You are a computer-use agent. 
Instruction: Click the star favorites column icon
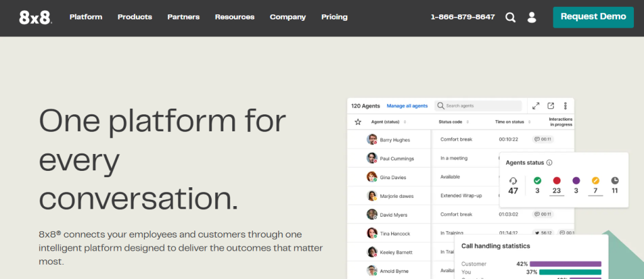358,122
